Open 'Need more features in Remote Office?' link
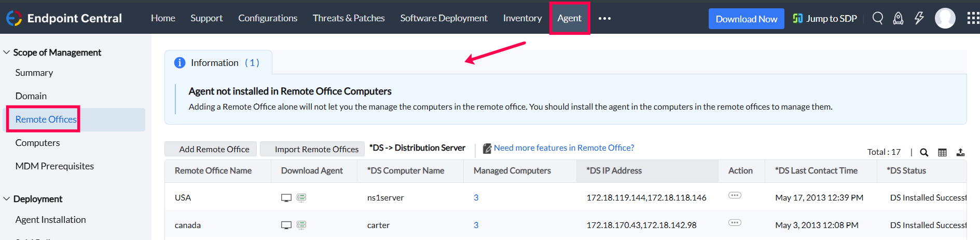This screenshot has width=980, height=240. click(564, 148)
